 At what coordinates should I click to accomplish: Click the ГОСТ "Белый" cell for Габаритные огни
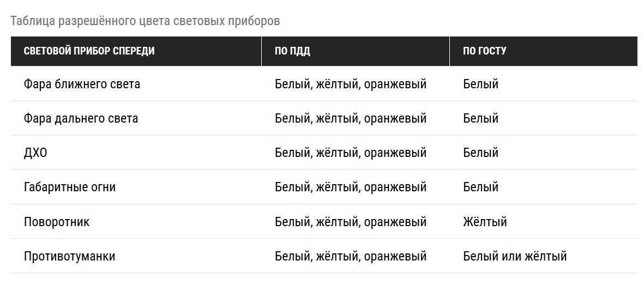pyautogui.click(x=480, y=187)
